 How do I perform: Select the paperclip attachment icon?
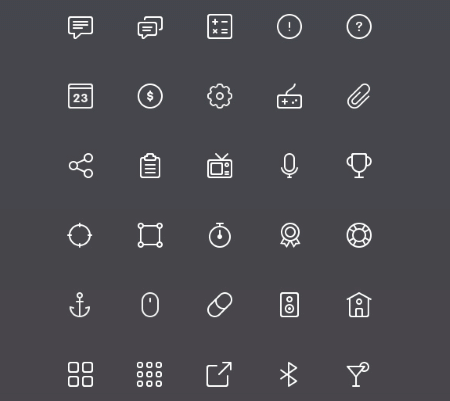tap(359, 96)
